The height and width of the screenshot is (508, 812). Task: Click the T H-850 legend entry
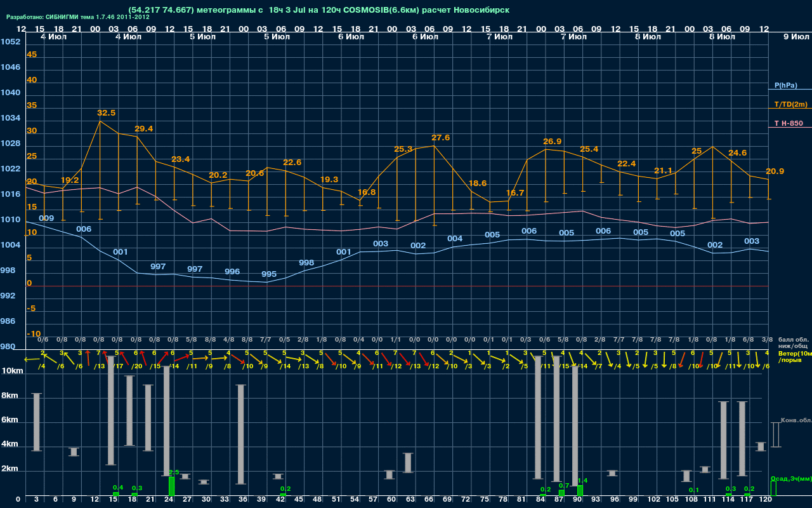789,123
